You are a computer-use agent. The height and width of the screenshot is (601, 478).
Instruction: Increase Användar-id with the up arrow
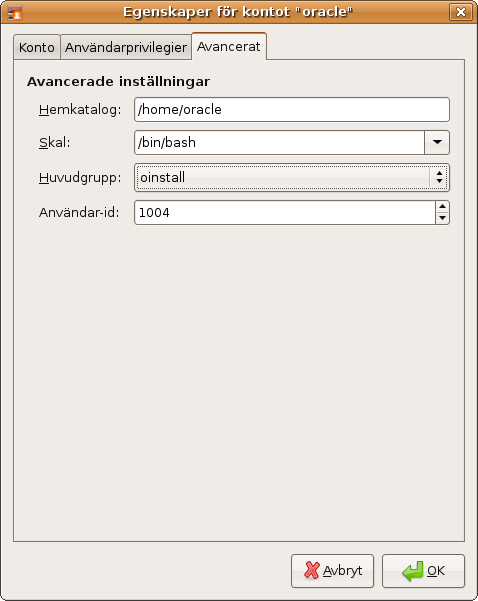tap(442, 207)
